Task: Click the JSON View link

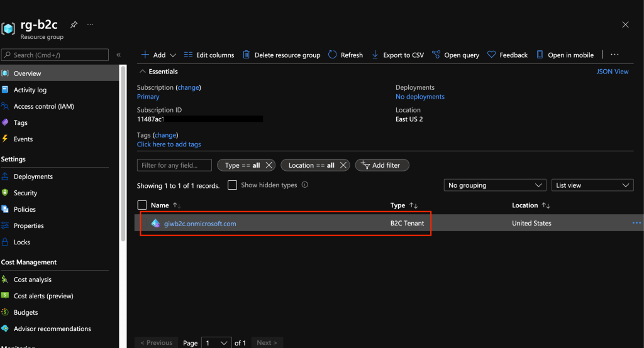Action: [x=612, y=72]
